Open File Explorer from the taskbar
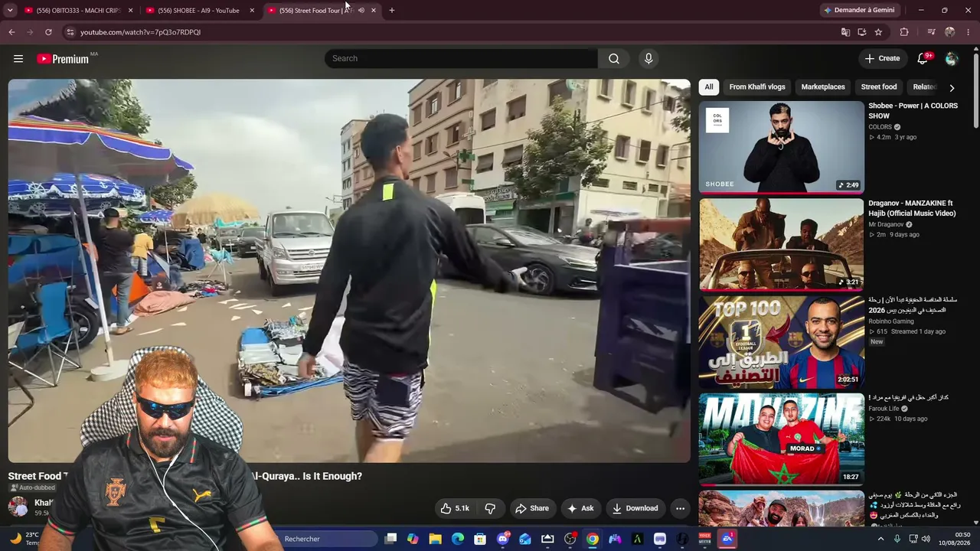980x551 pixels. click(x=435, y=539)
